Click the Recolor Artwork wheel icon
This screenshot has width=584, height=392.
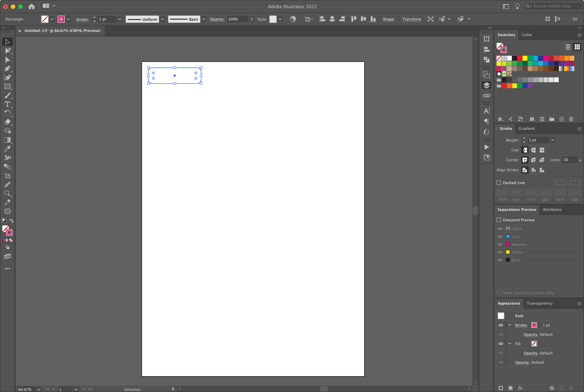[x=293, y=19]
